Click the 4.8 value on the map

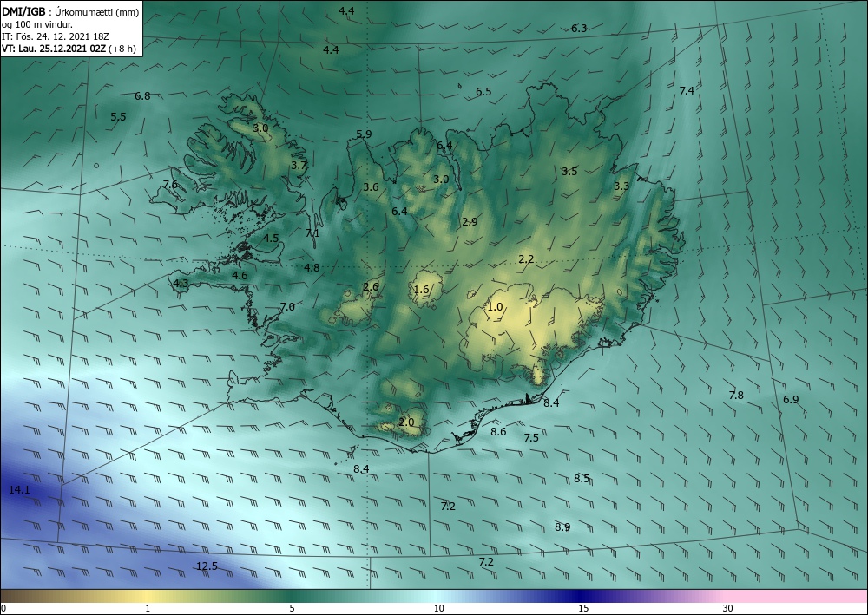[x=312, y=268]
